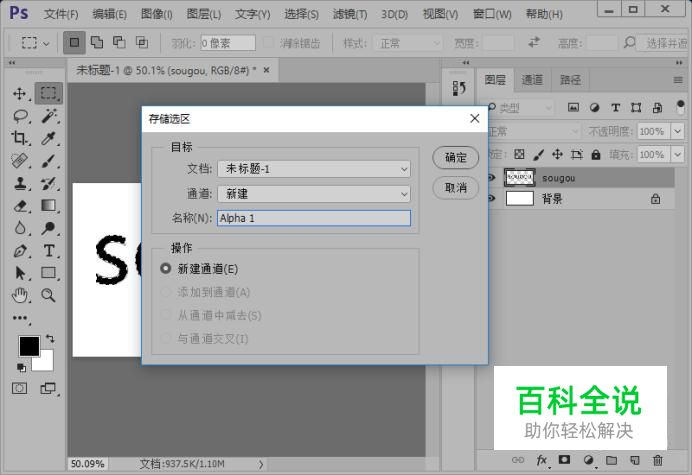
Task: Select the Blur tool
Action: [20, 228]
